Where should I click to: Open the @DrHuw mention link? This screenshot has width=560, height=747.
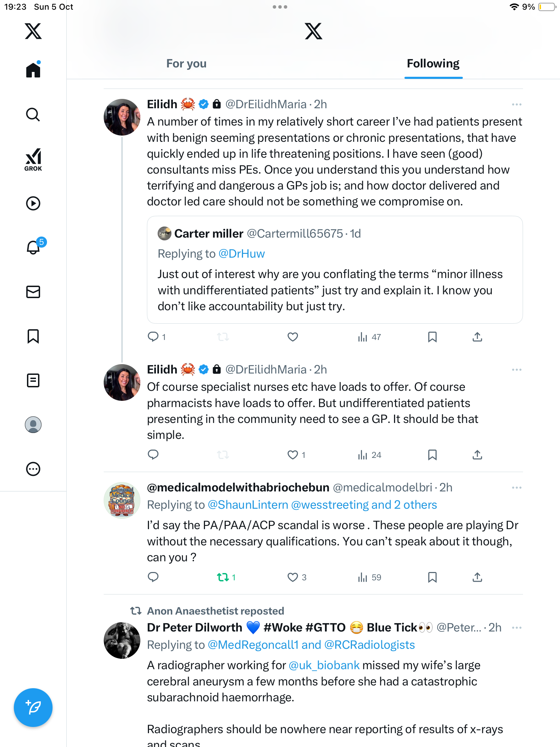[242, 254]
